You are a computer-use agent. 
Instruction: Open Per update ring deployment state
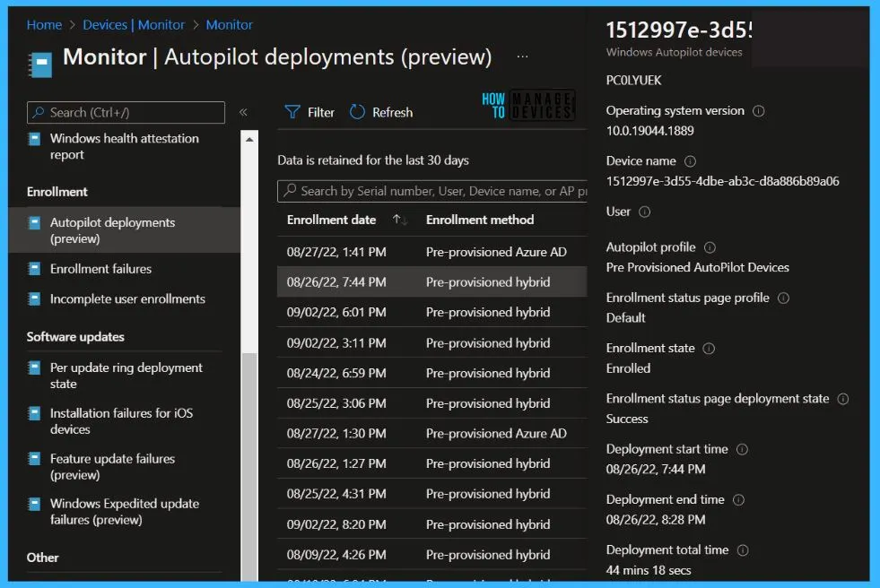126,376
